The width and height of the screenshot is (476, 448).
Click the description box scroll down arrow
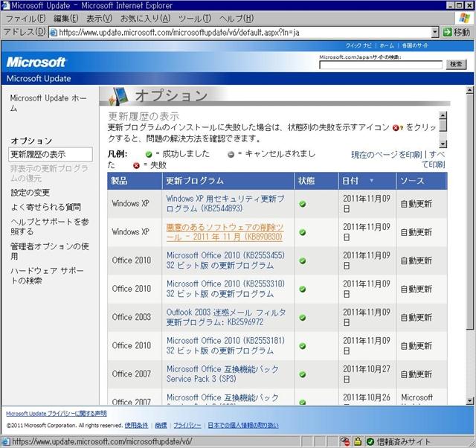click(443, 144)
